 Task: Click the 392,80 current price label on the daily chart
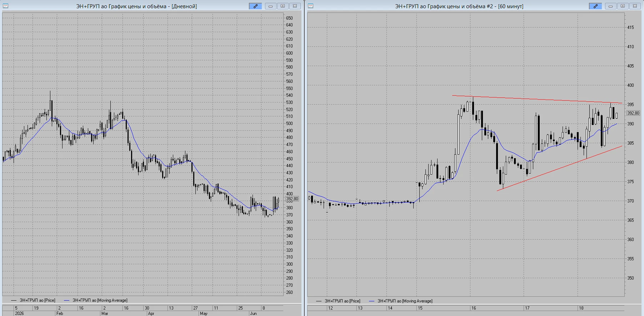292,199
